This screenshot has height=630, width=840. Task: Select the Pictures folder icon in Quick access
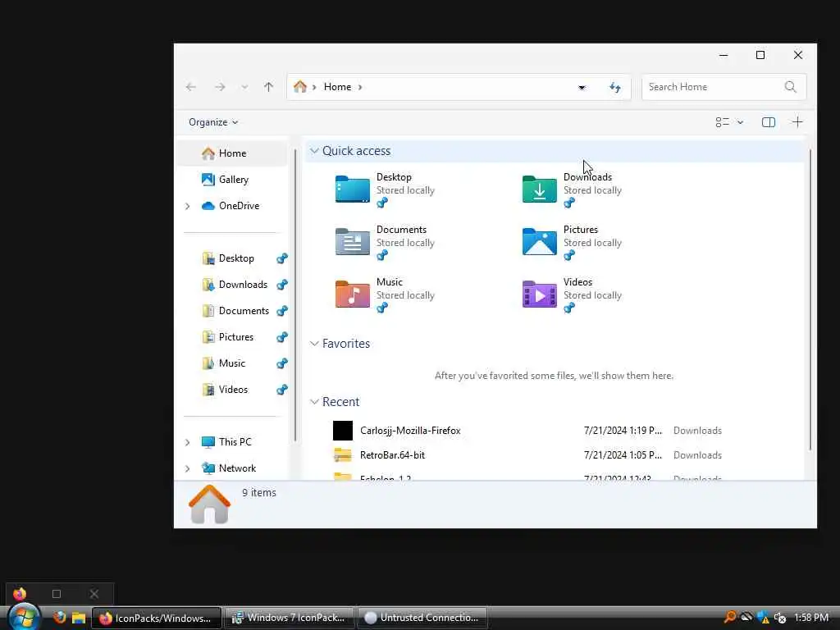(540, 242)
